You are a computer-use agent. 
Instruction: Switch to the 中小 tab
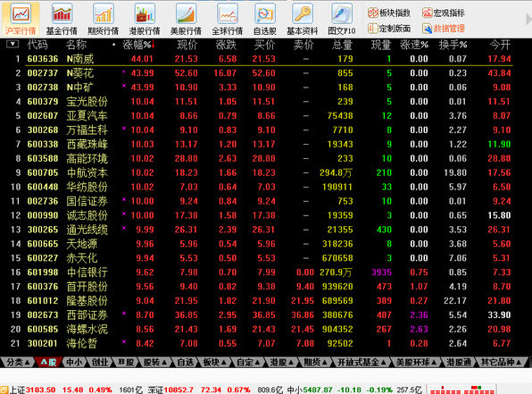pos(74,363)
